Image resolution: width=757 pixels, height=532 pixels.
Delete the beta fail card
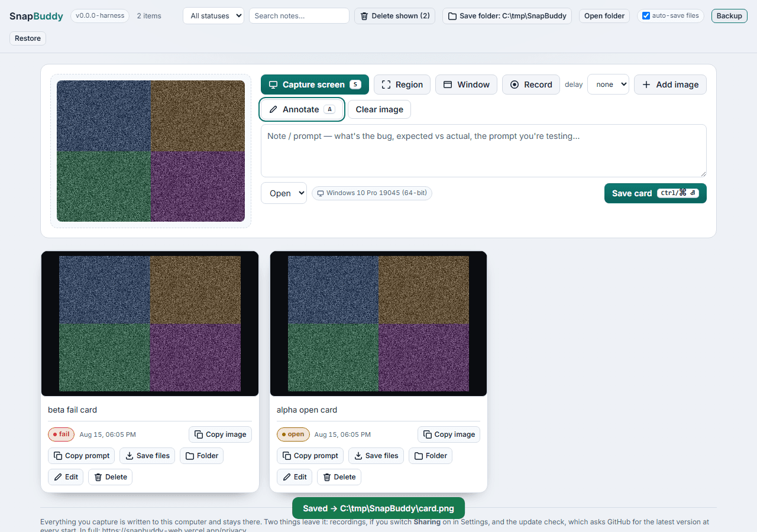[110, 477]
